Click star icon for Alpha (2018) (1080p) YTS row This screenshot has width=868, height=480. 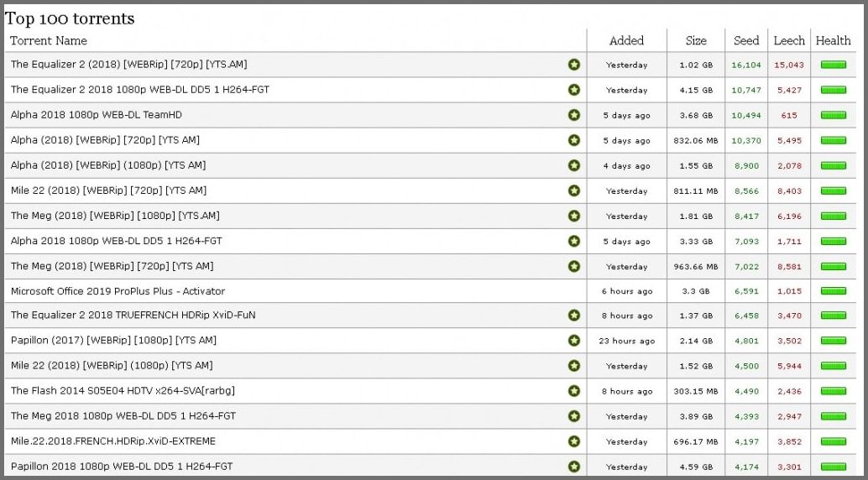(x=574, y=165)
